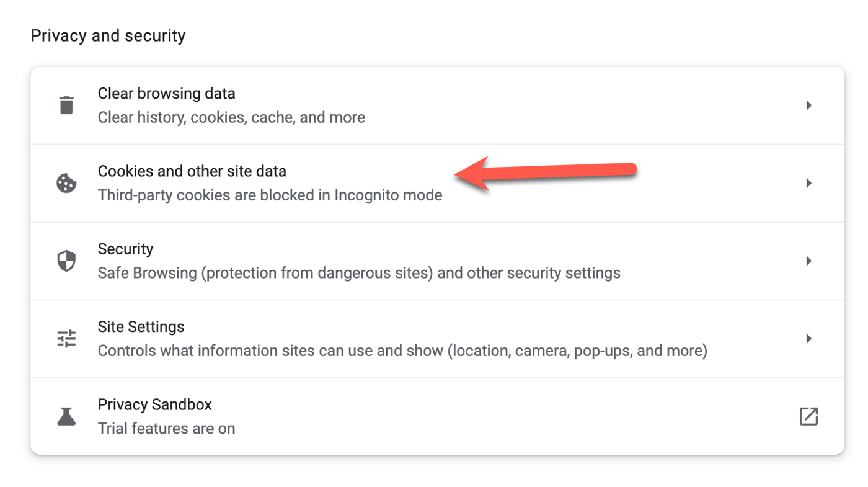Expand the Cookies and other site data chevron

click(x=808, y=183)
